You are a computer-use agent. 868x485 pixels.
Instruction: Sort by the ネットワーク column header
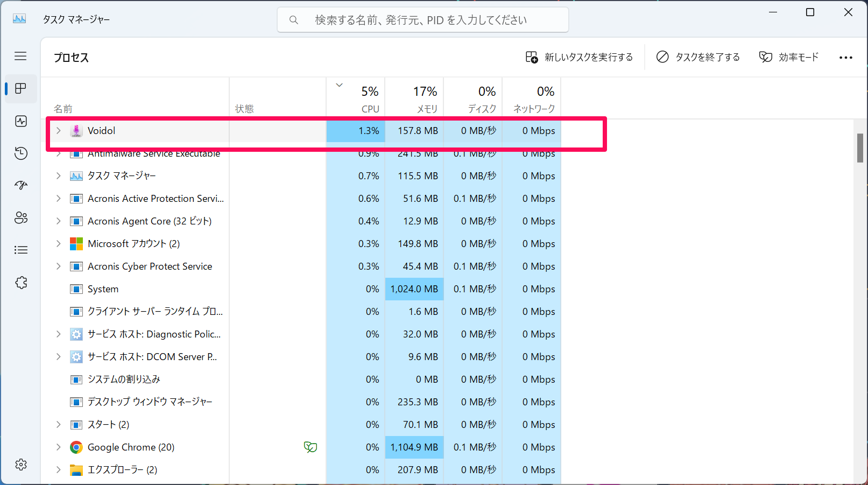532,98
